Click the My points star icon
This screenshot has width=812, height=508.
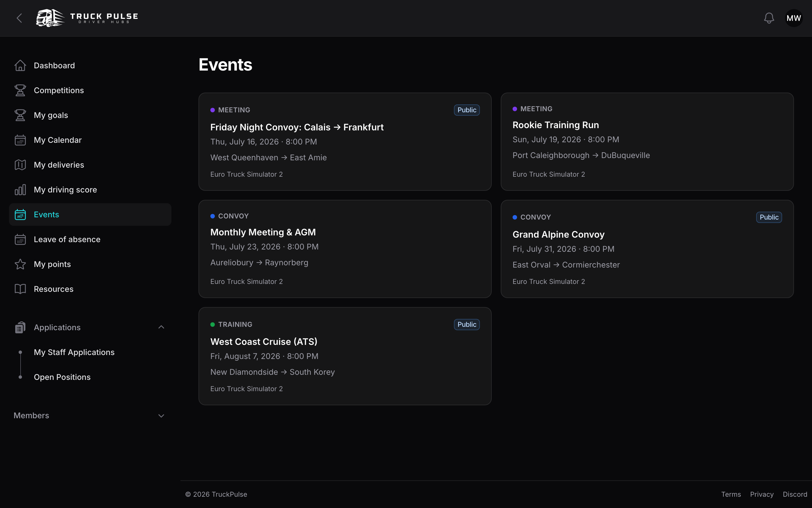tap(20, 264)
